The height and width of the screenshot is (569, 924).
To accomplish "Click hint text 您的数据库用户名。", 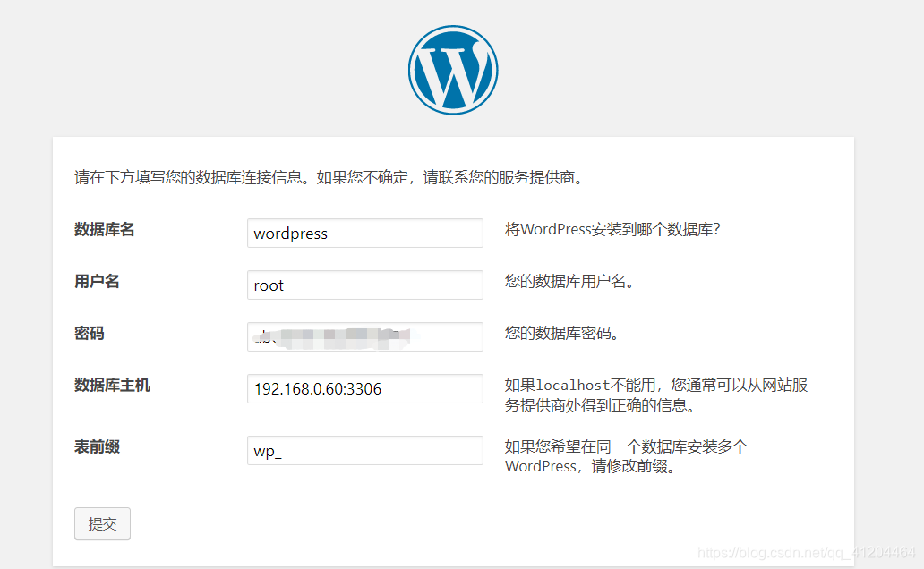I will pos(569,282).
